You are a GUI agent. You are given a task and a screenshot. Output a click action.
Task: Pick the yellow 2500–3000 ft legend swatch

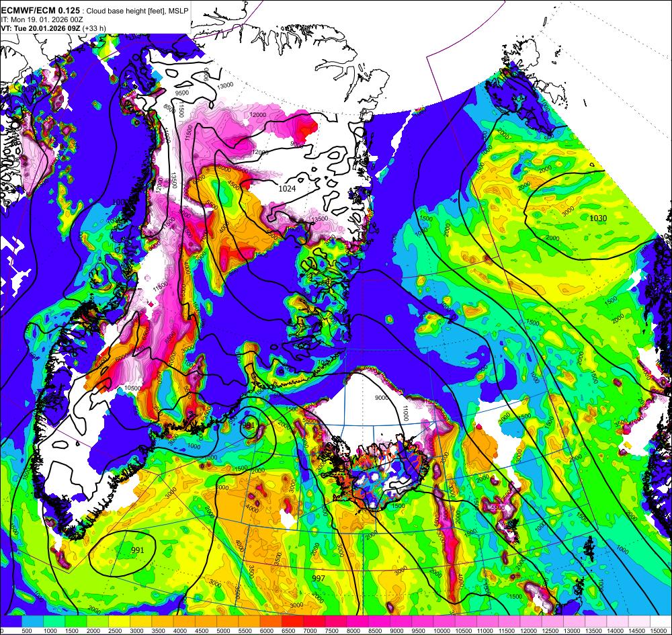[119, 621]
